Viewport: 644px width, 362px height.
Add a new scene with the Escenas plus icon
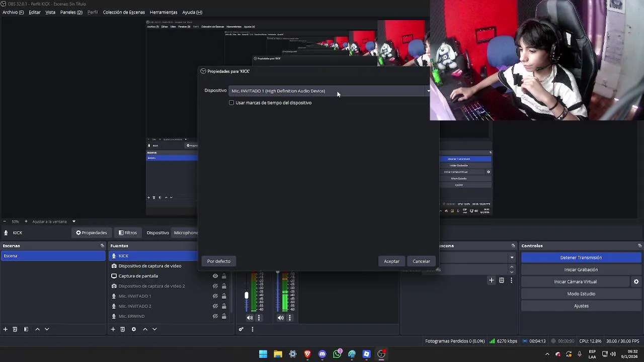click(x=5, y=329)
